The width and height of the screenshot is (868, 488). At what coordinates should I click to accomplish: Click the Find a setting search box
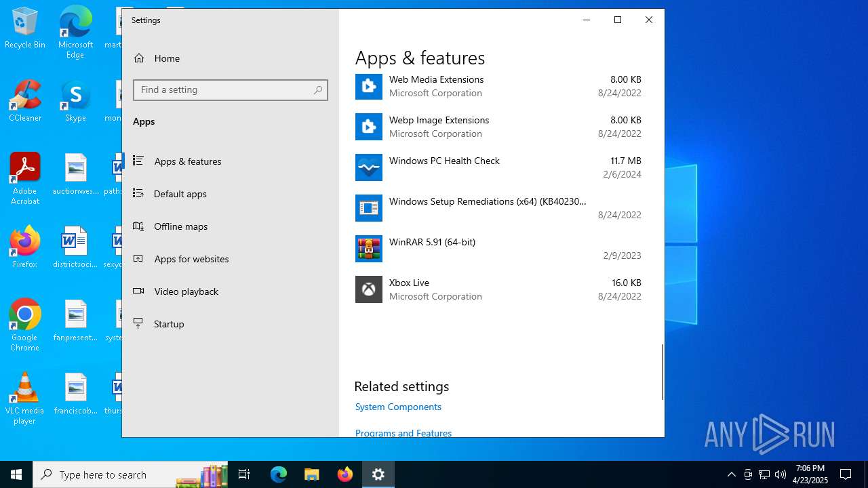(x=231, y=90)
